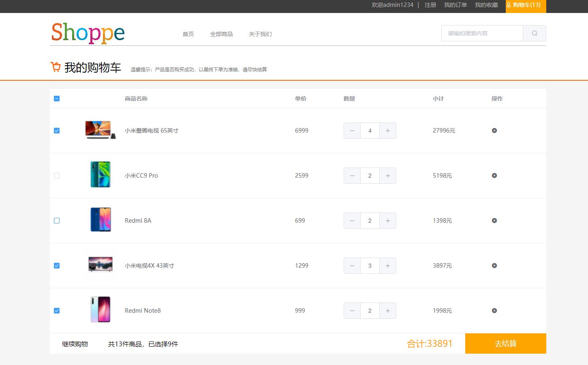This screenshot has width=588, height=365.
Task: Click product name 小米CC9 Pro
Action: coord(141,176)
